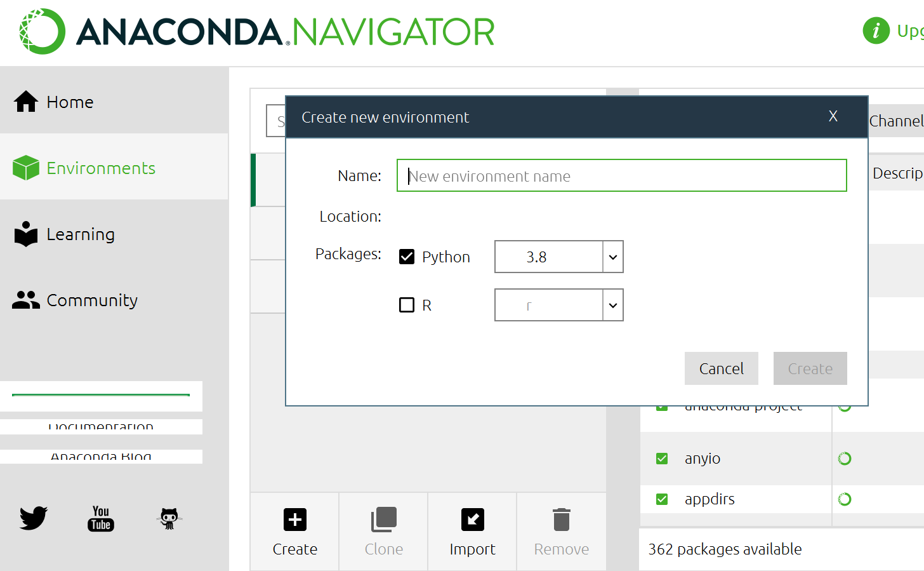This screenshot has height=571, width=924.
Task: Open the R version dropdown
Action: coord(559,305)
